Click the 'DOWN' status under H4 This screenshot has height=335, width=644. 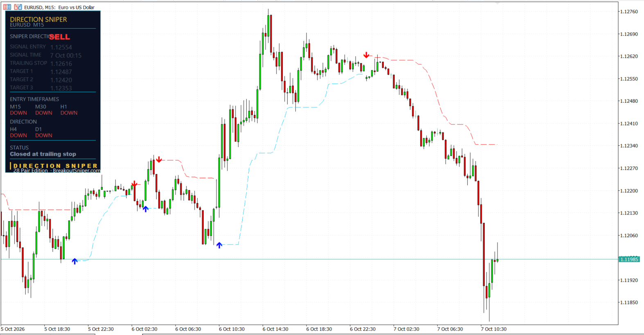(18, 136)
